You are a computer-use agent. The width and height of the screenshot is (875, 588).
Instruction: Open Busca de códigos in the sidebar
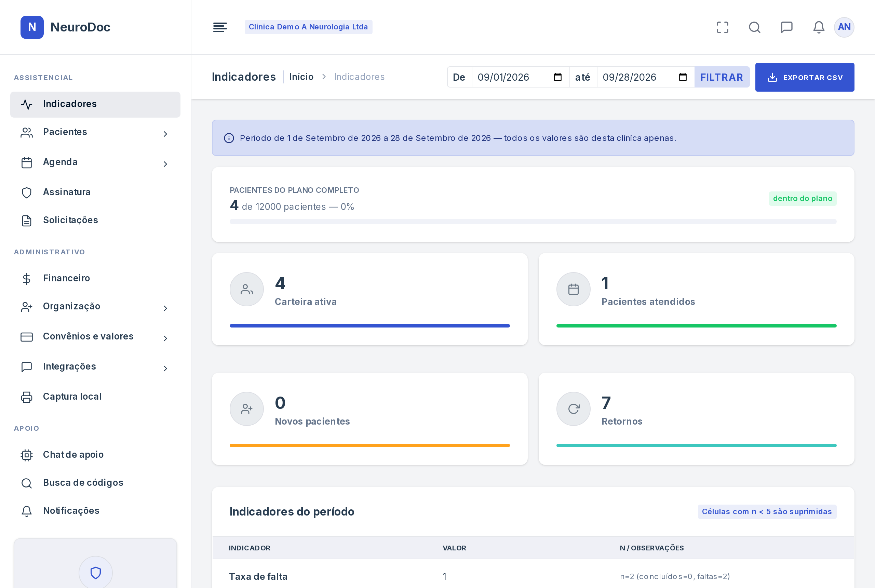[95, 483]
